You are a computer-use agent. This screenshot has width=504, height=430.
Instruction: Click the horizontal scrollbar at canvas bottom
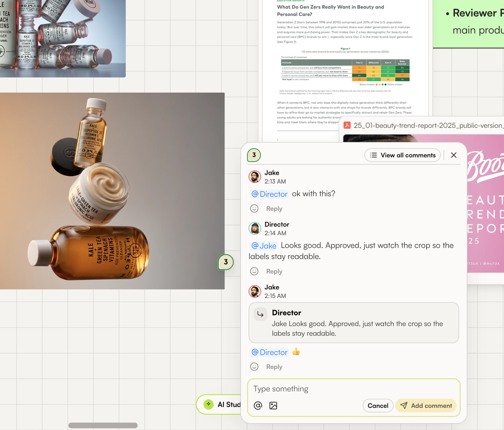tap(103, 425)
